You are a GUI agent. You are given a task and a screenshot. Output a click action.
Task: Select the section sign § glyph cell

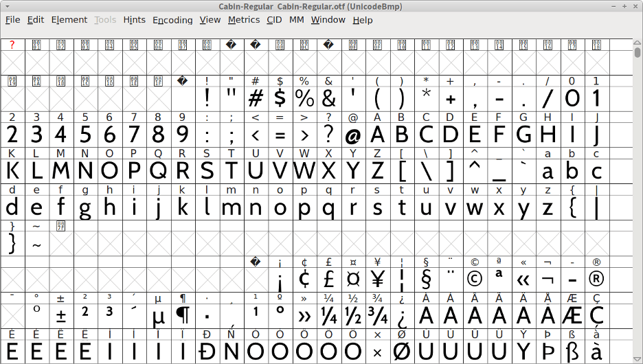(x=426, y=280)
